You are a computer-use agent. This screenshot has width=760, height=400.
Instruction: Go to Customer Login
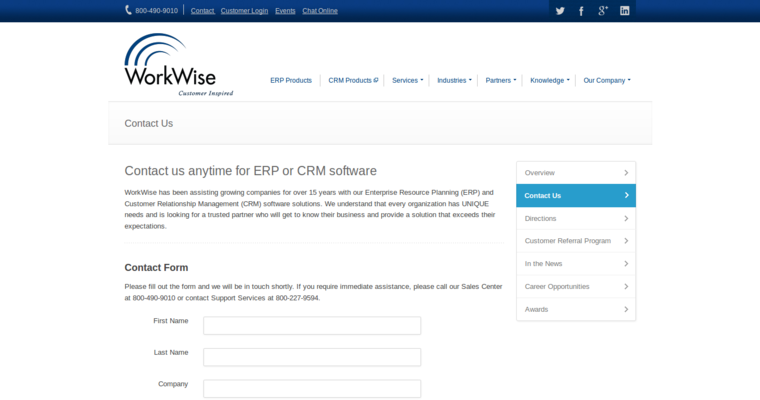click(x=244, y=11)
